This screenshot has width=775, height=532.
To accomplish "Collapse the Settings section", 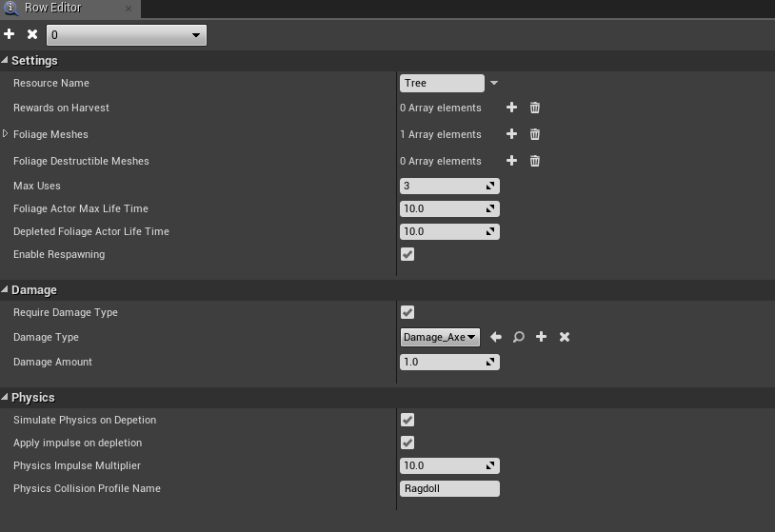I will pyautogui.click(x=5, y=60).
